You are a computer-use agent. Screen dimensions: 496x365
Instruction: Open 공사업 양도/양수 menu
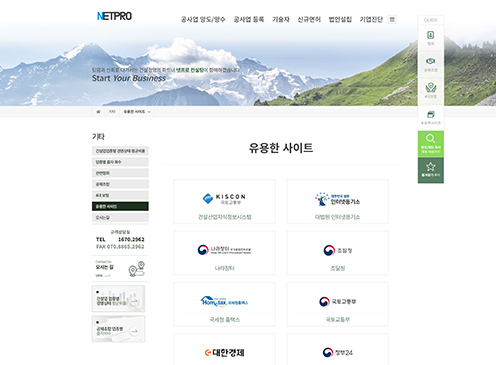[x=203, y=20]
